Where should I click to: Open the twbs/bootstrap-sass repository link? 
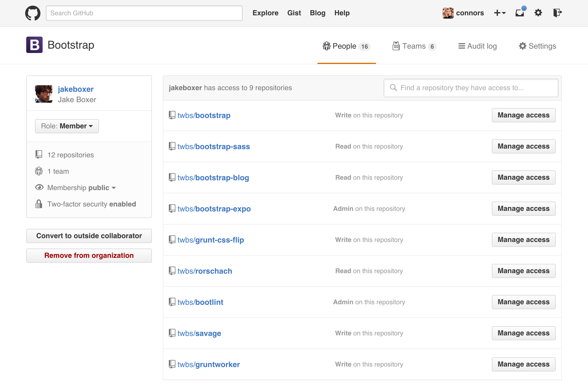click(214, 146)
